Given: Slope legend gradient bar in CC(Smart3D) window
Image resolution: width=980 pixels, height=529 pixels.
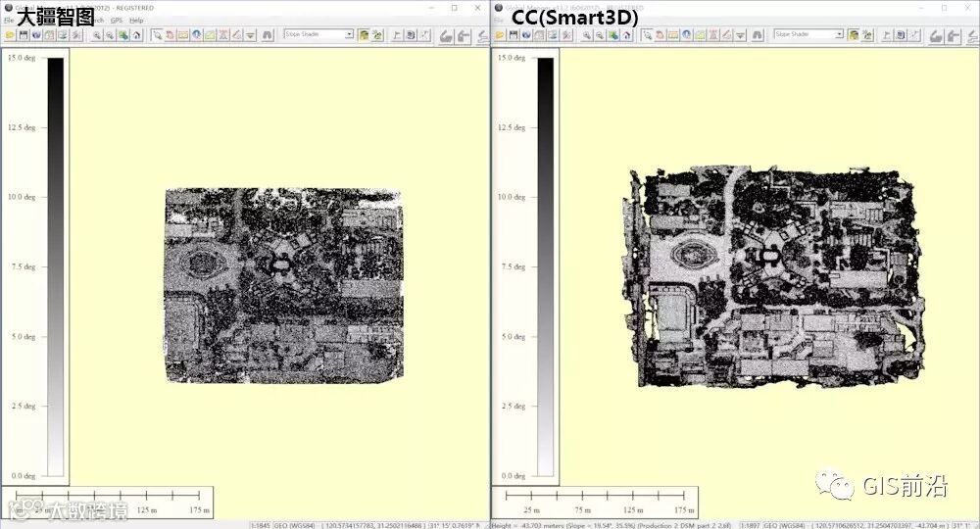Looking at the screenshot, I should (546, 266).
